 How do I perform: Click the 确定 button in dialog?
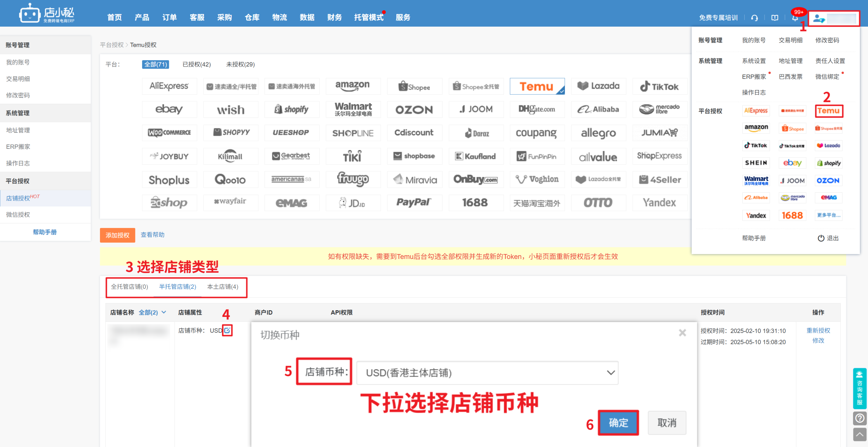pos(618,422)
